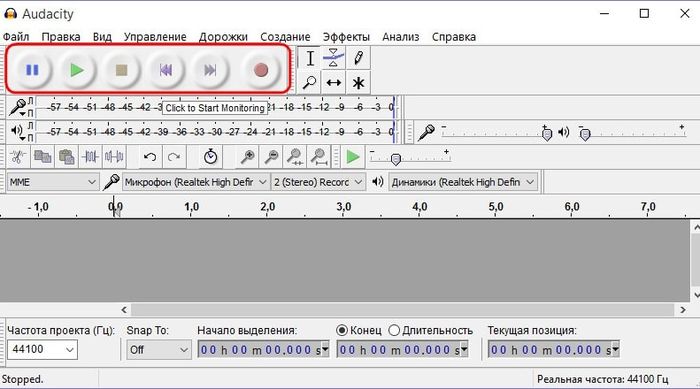Click the Copy icon in edit toolbar
This screenshot has height=389, width=700.
(x=42, y=157)
